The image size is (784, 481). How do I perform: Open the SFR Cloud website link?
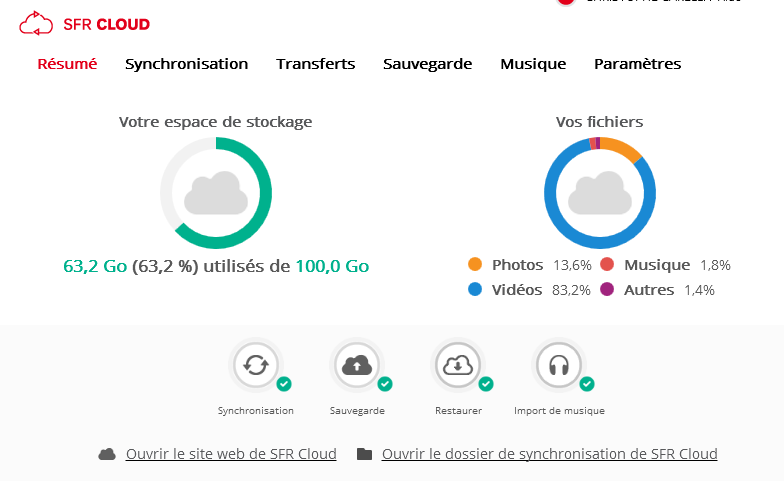click(231, 454)
